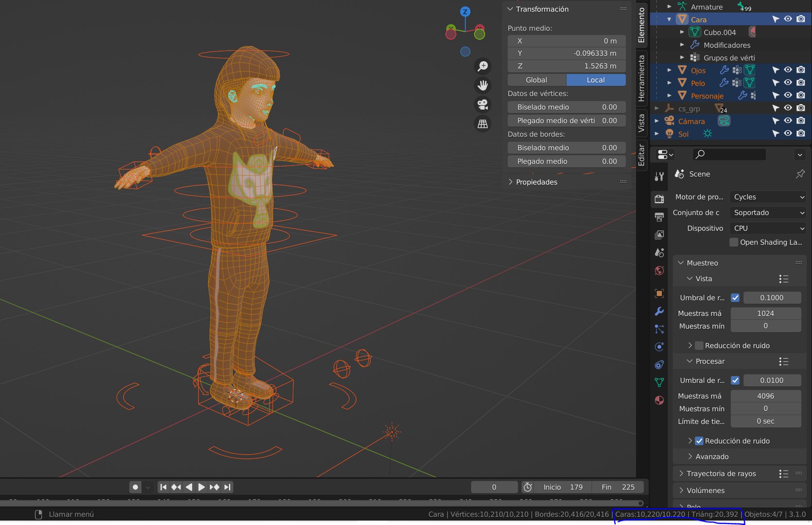The image size is (812, 525).
Task: Select the pan hand viewport icon
Action: 483,86
